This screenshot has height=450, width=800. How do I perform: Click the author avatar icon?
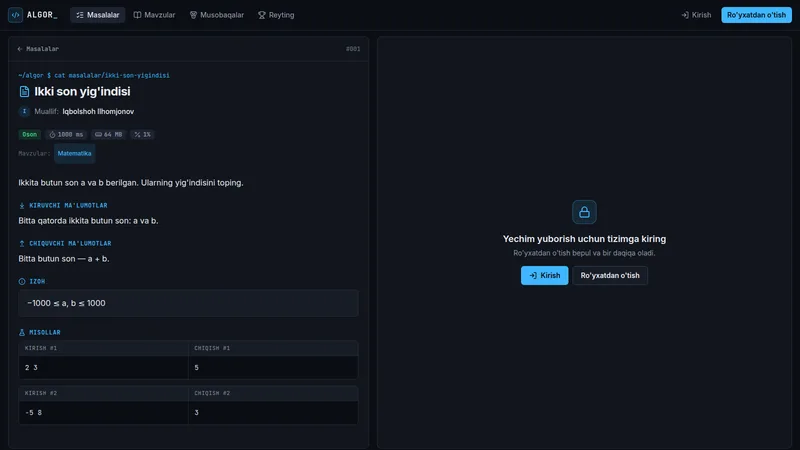click(24, 111)
